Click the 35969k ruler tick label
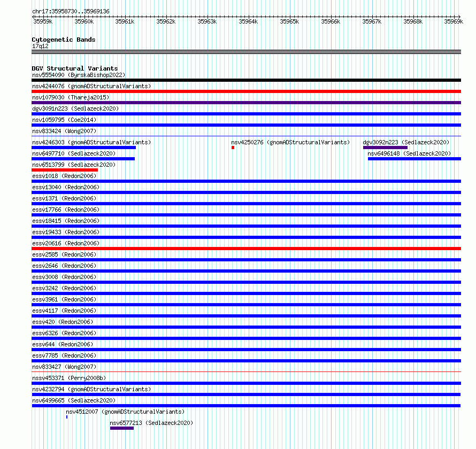Image resolution: width=476 pixels, height=449 pixels. 454,21
